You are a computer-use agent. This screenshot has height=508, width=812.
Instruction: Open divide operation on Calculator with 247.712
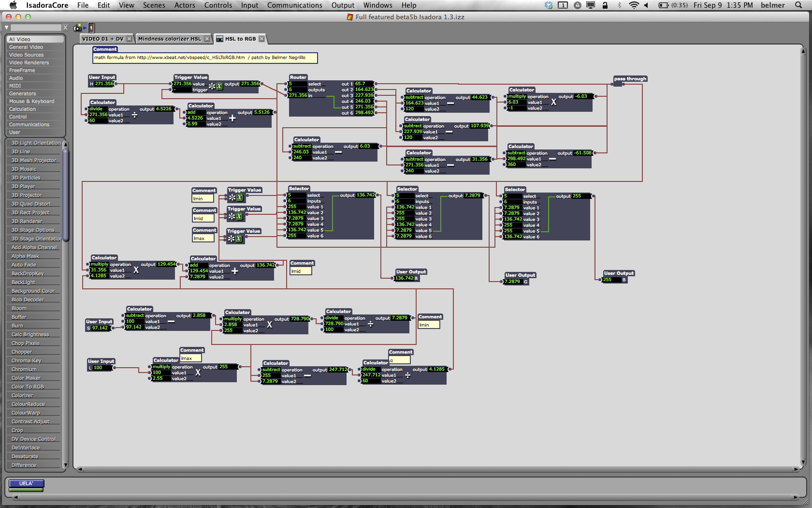371,369
